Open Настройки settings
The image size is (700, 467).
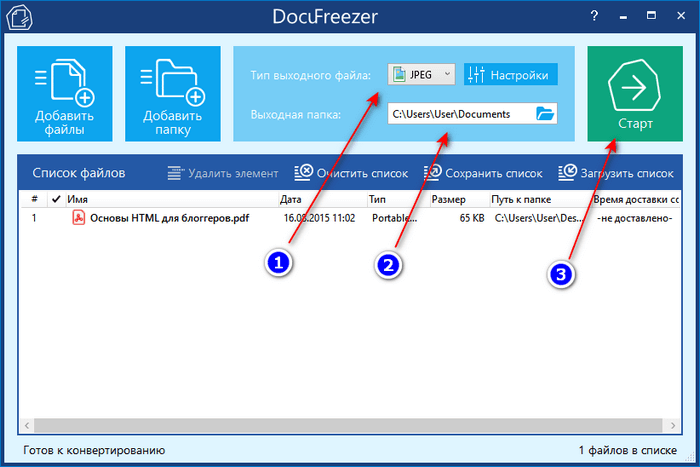coord(510,75)
